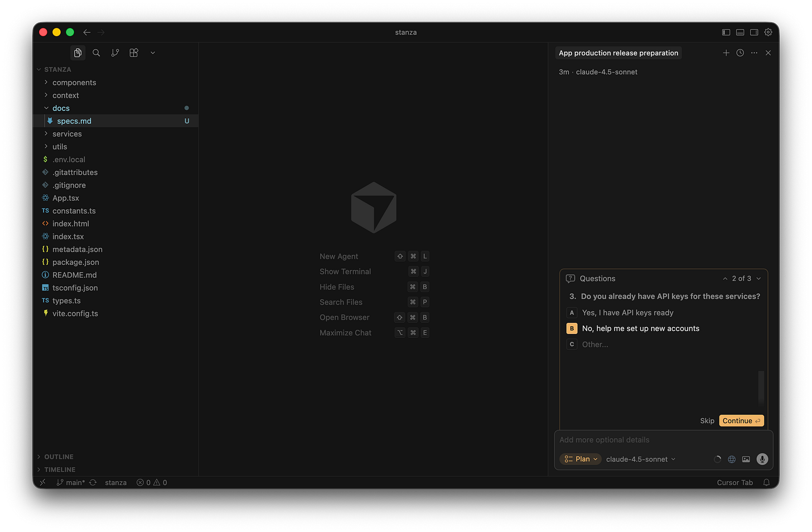Expand the components folder
812x532 pixels.
74,82
